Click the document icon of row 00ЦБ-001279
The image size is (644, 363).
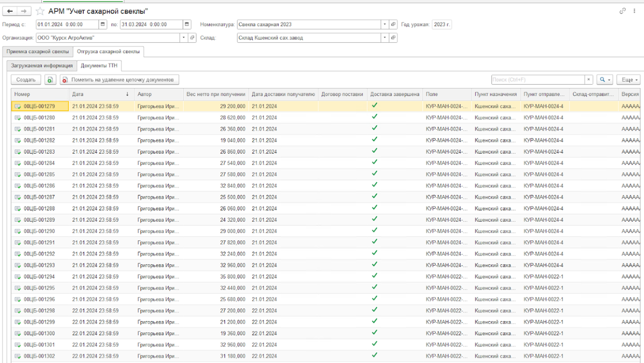[18, 106]
